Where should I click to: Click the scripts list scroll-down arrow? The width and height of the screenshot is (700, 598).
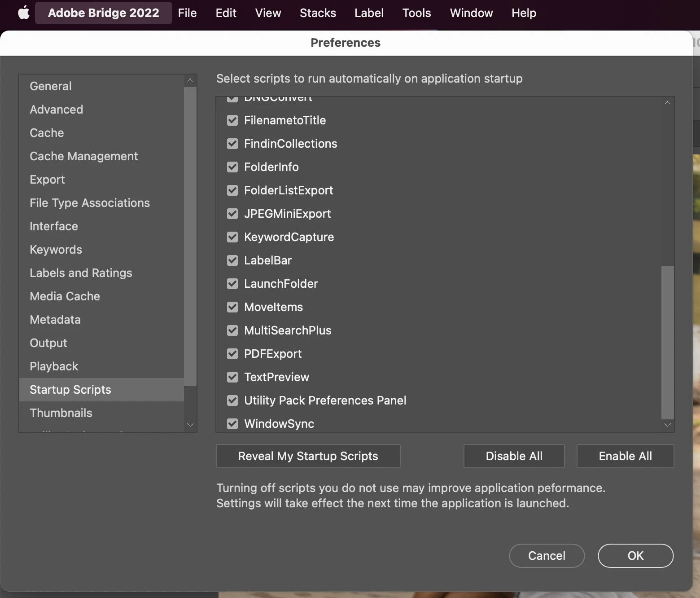tap(668, 425)
